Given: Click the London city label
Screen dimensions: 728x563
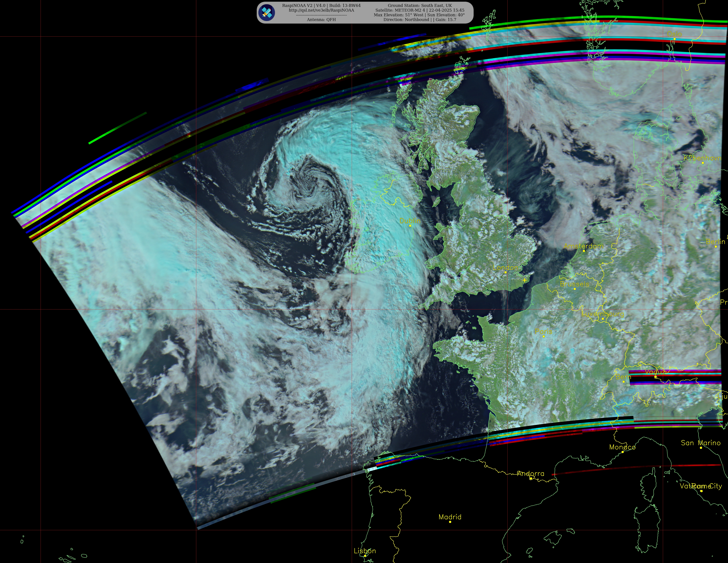Looking at the screenshot, I should click(505, 267).
